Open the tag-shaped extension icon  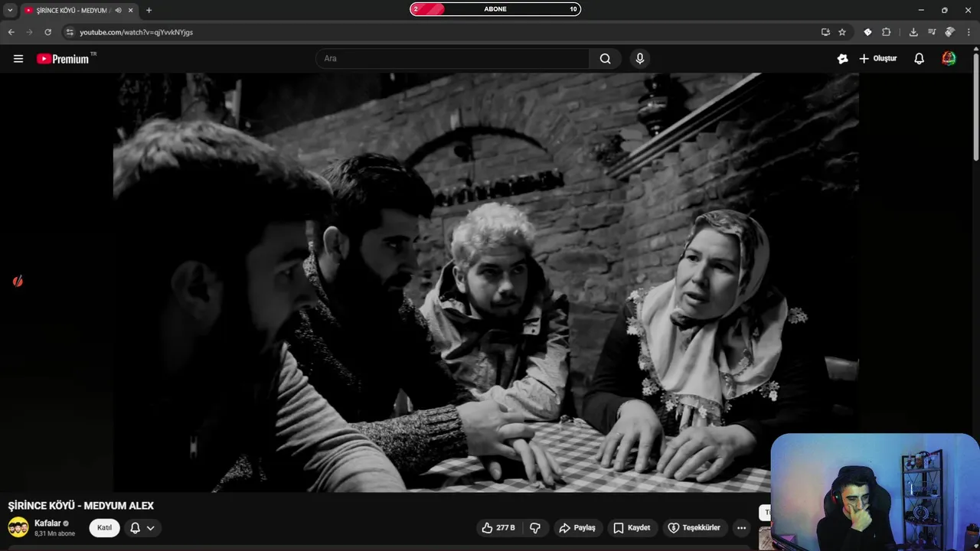(x=867, y=32)
